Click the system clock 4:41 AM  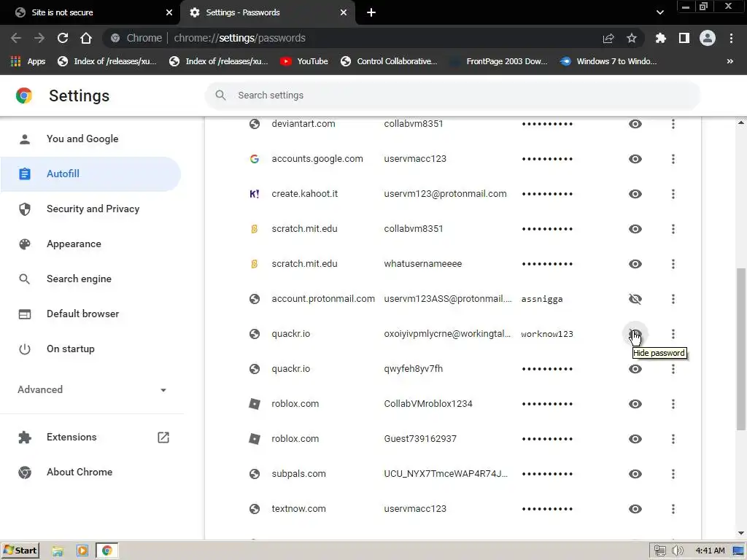[x=710, y=551]
